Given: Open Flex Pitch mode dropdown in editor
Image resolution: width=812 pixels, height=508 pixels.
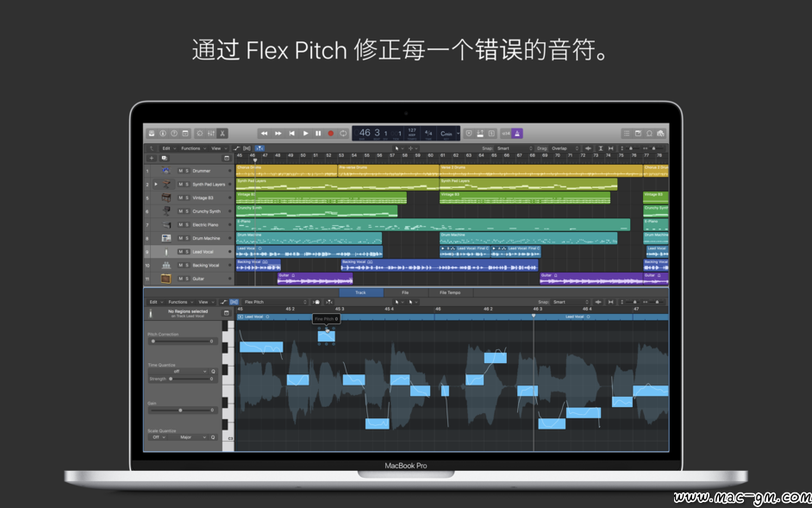Looking at the screenshot, I should (275, 302).
